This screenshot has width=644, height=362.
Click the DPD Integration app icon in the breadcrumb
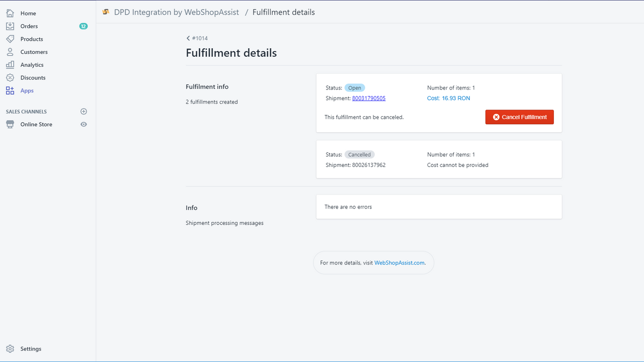(106, 12)
